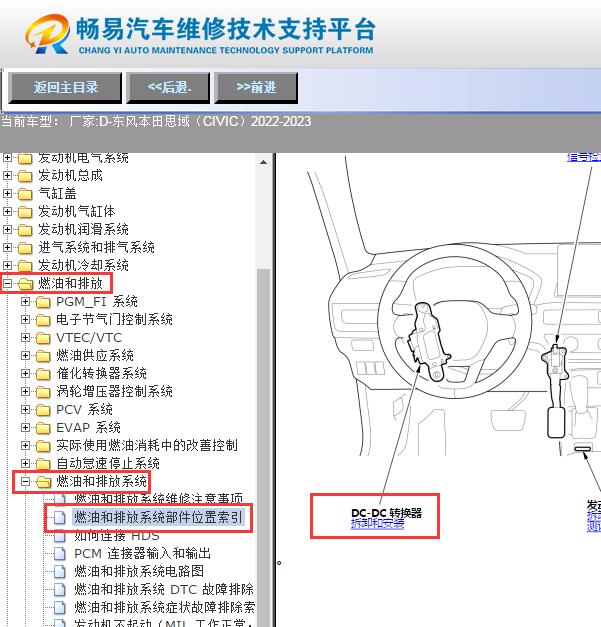Click the 返回主目录 button

(x=65, y=88)
